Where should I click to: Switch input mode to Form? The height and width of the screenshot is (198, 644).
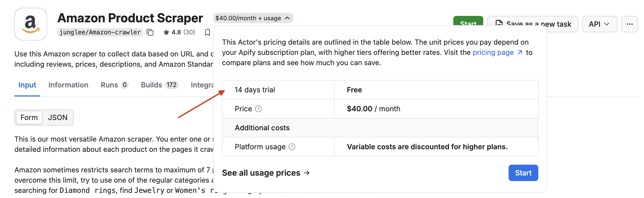pos(29,117)
